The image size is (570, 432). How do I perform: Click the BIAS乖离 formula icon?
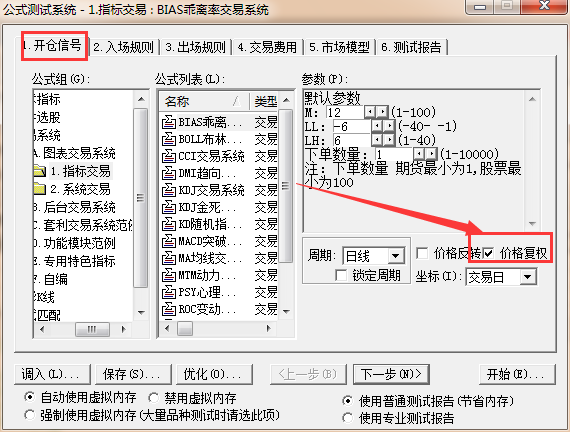[169, 122]
